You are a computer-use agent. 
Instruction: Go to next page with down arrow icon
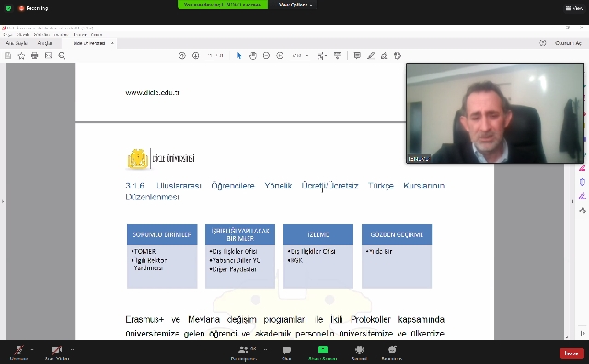pyautogui.click(x=195, y=56)
